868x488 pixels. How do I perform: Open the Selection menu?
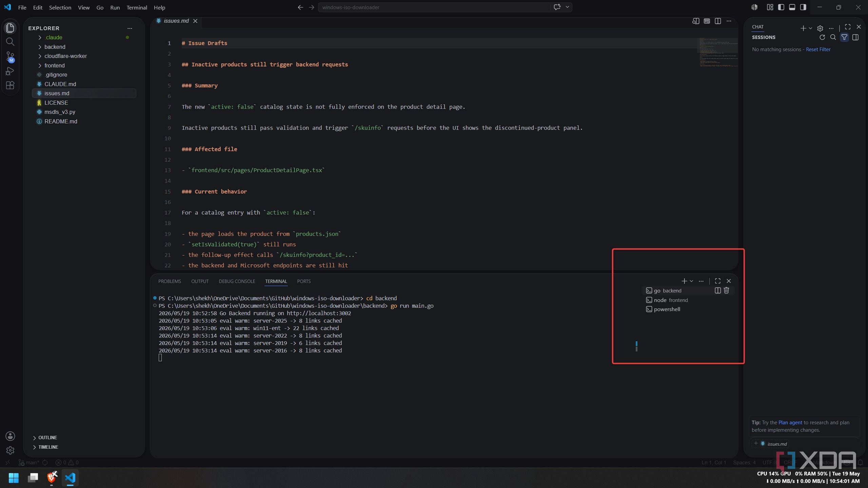point(60,7)
